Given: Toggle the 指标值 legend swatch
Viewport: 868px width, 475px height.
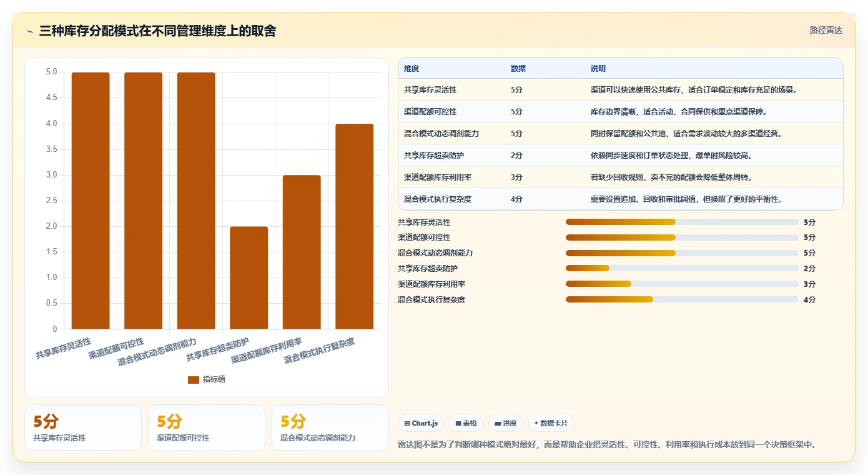Looking at the screenshot, I should (194, 379).
